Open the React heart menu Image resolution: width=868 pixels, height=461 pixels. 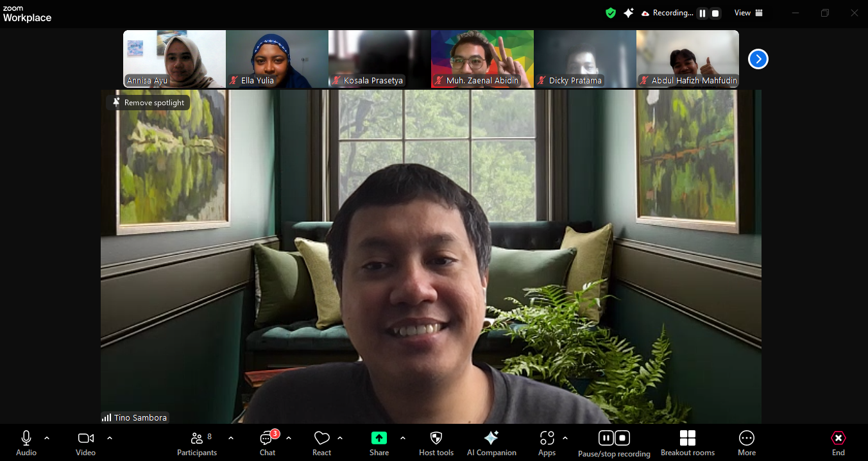tap(321, 443)
